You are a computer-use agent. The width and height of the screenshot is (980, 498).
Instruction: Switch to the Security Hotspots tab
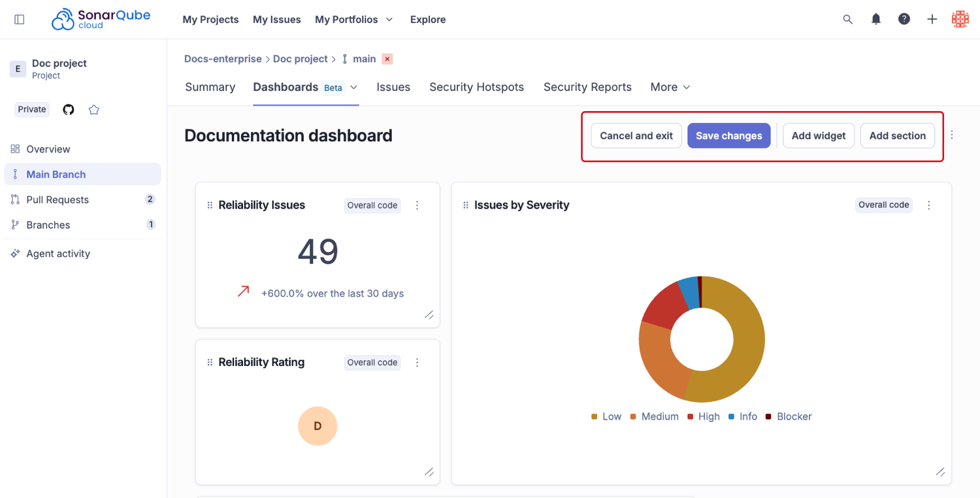point(476,87)
